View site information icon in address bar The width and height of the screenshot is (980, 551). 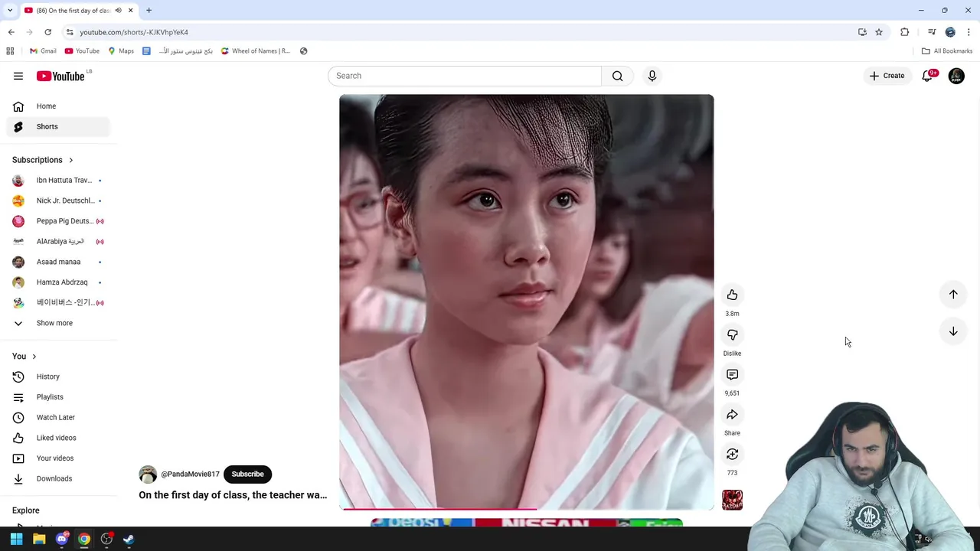click(x=70, y=32)
